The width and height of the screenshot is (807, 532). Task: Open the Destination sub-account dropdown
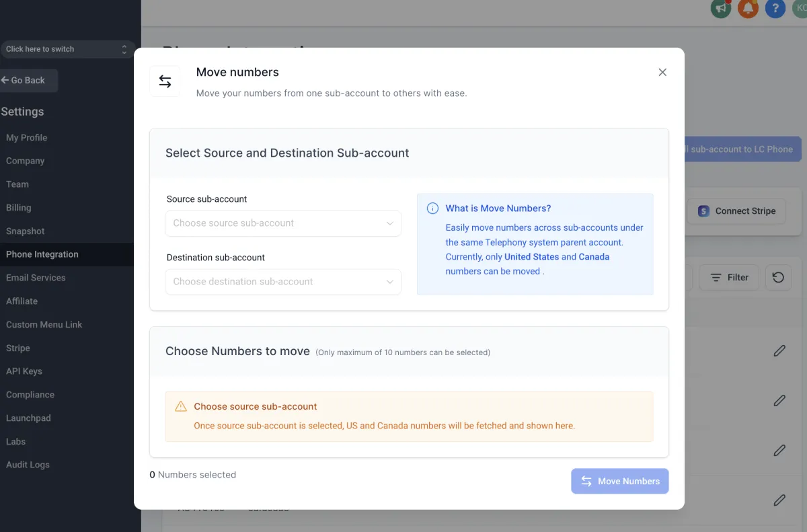[283, 282]
